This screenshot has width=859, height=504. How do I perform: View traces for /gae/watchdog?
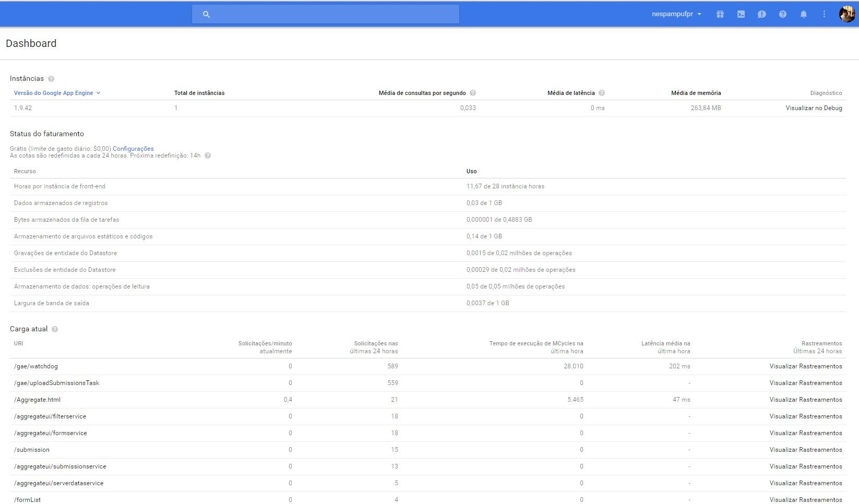click(x=805, y=366)
